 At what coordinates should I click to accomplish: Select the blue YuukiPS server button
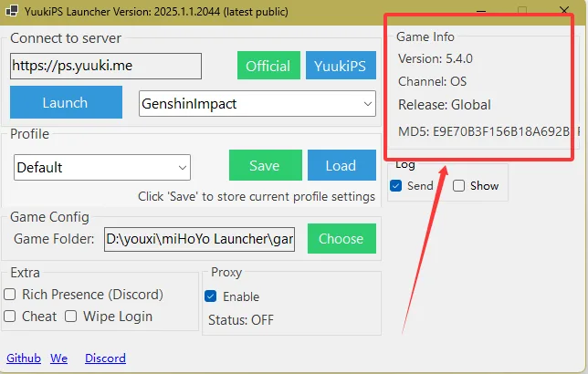[341, 66]
